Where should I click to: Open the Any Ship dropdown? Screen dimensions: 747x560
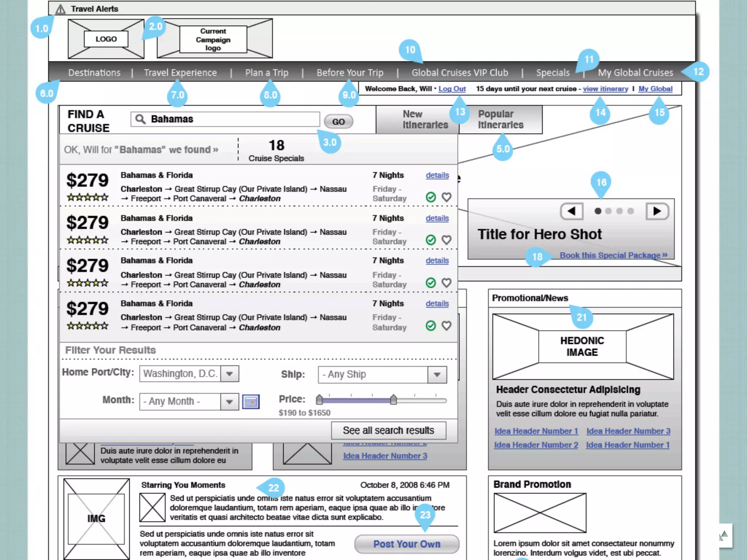437,375
